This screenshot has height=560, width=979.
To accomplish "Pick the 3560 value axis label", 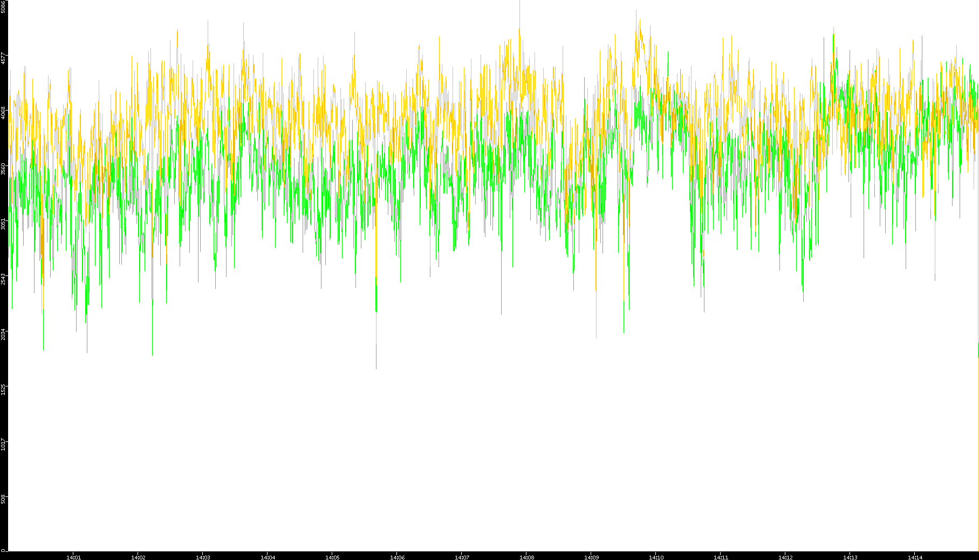I will coord(3,168).
